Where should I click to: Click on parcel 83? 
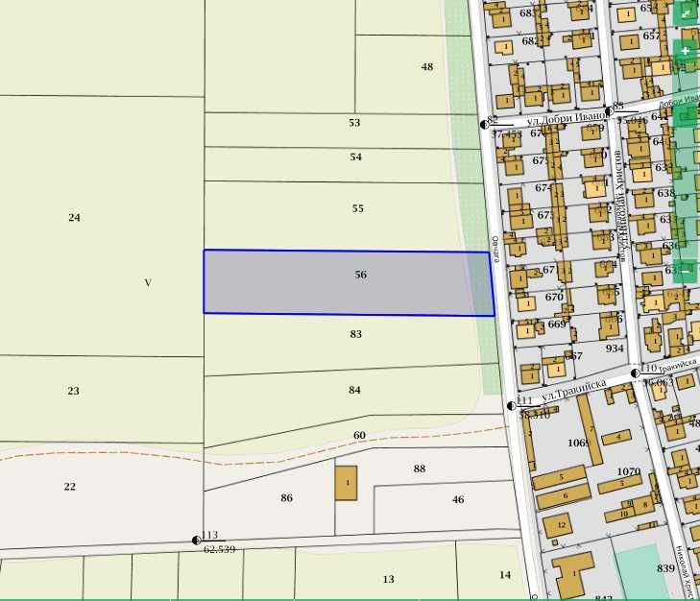(349, 344)
